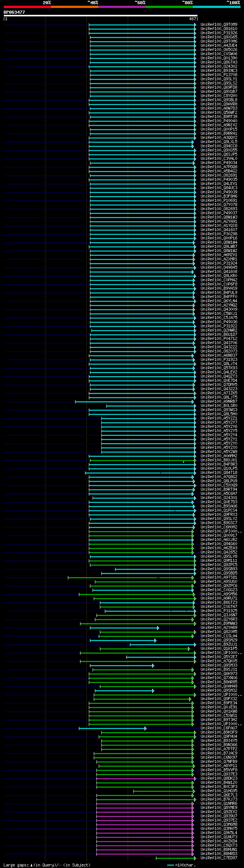Image resolution: width=244 pixels, height=868 pixels.
Task: Select the label UniRef100_A5Y2Z1
Action: [219, 418]
